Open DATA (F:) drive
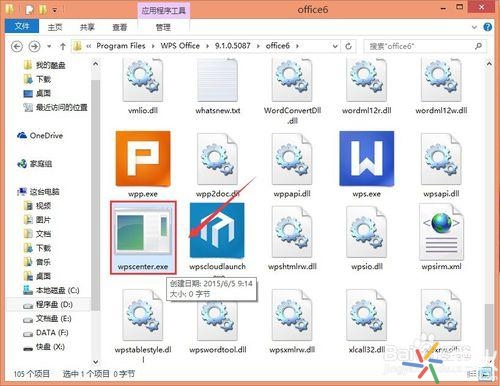Screen dimensions: 500x386 [x=46, y=333]
